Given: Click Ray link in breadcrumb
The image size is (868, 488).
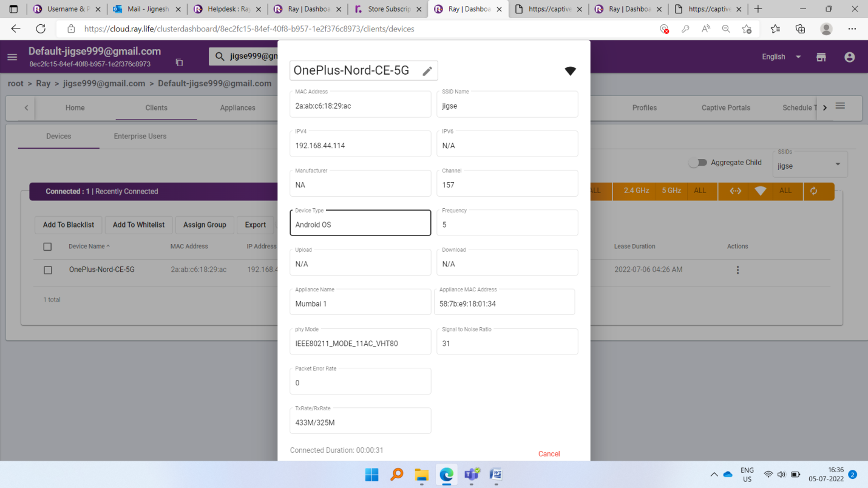Looking at the screenshot, I should [43, 83].
